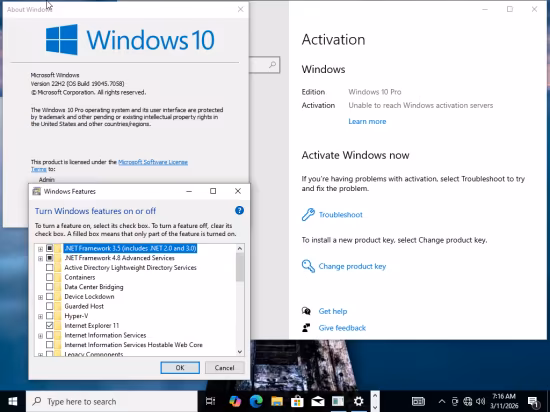Viewport: 550px width, 412px height.
Task: Open Microsoft Store from the taskbar
Action: click(297, 401)
